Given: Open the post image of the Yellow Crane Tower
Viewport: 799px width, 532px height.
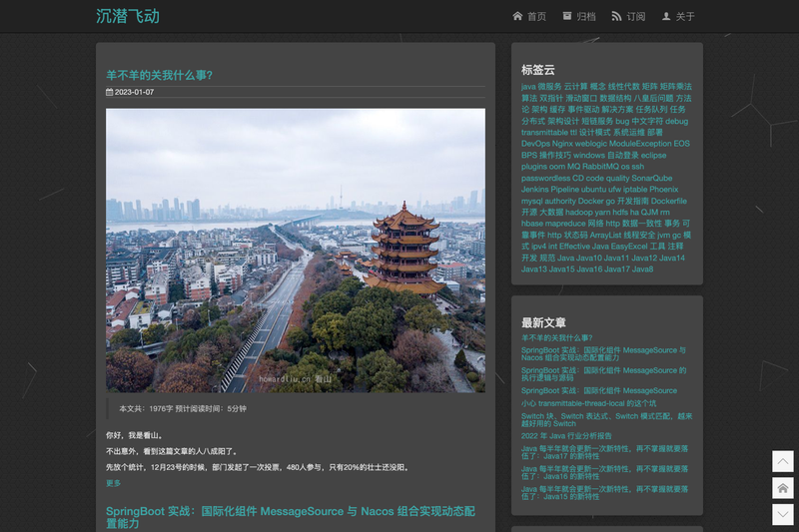Looking at the screenshot, I should coord(296,251).
